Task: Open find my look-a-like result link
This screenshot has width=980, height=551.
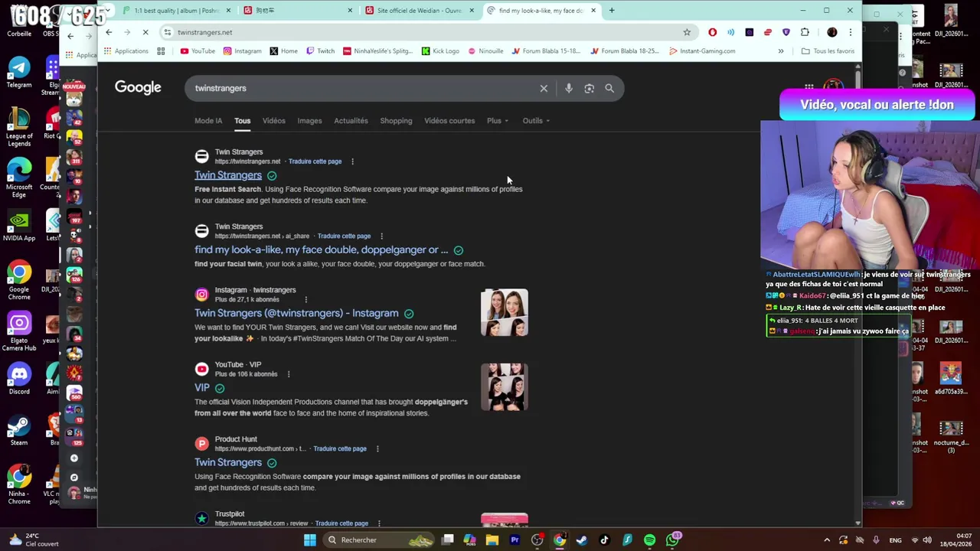Action: point(321,250)
